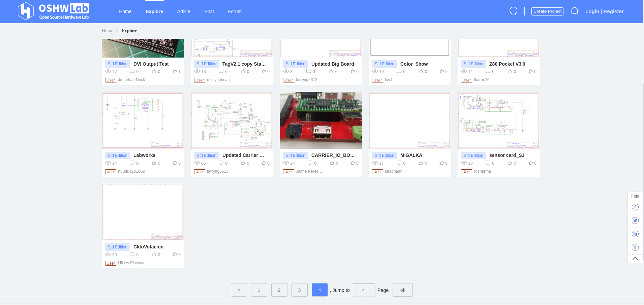Share via the Tumblr icon
644x305 pixels.
(635, 247)
